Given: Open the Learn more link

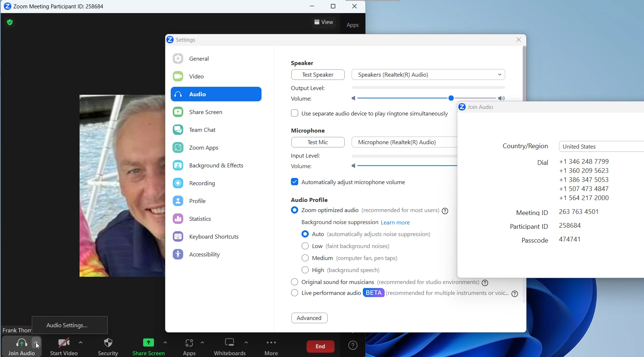Looking at the screenshot, I should click(x=396, y=223).
